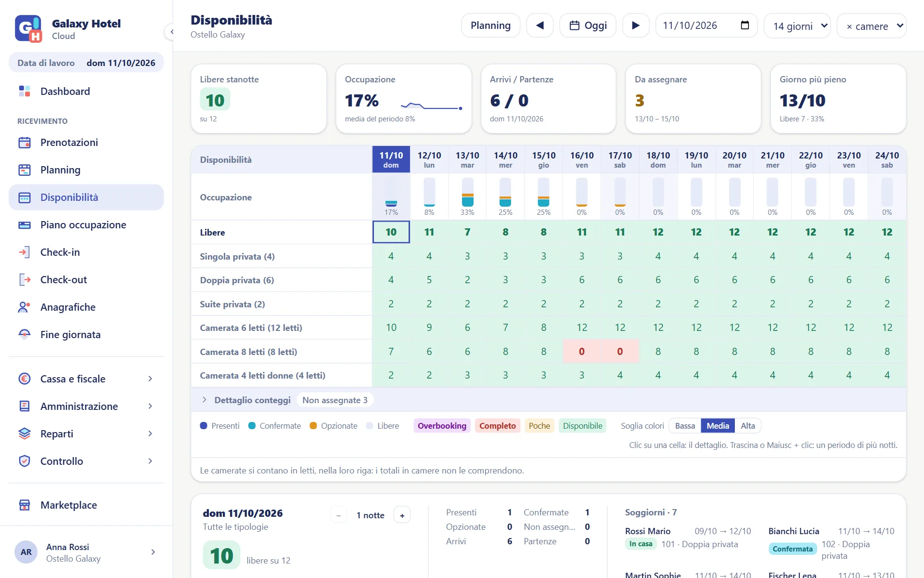
Task: Click the Planning button in header
Action: tap(490, 26)
